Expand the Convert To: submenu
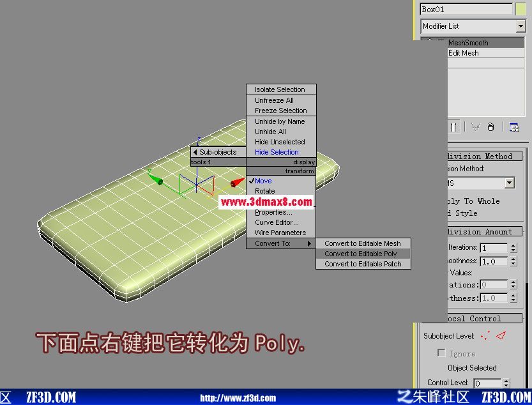 [281, 243]
